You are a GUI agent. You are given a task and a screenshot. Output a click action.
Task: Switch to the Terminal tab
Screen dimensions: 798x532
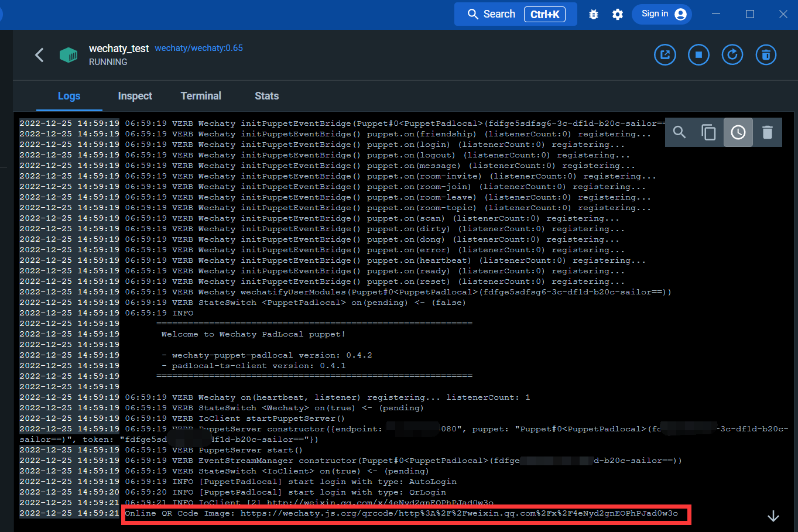point(201,96)
